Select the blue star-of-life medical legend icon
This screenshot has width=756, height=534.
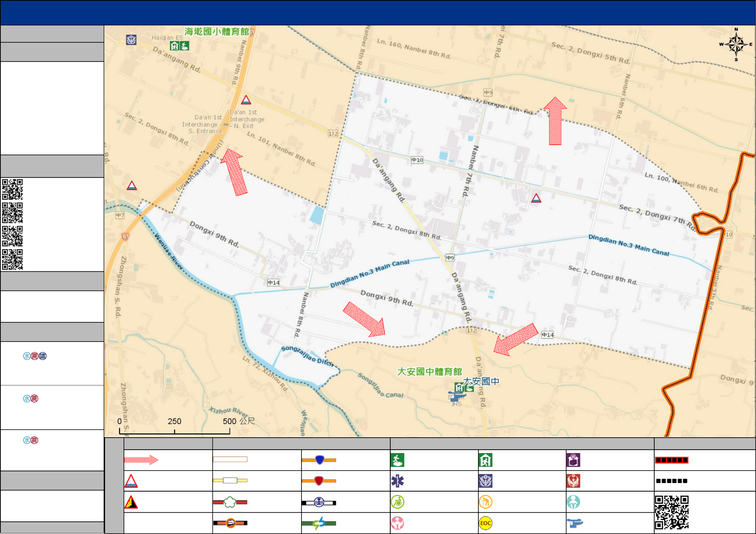[397, 481]
